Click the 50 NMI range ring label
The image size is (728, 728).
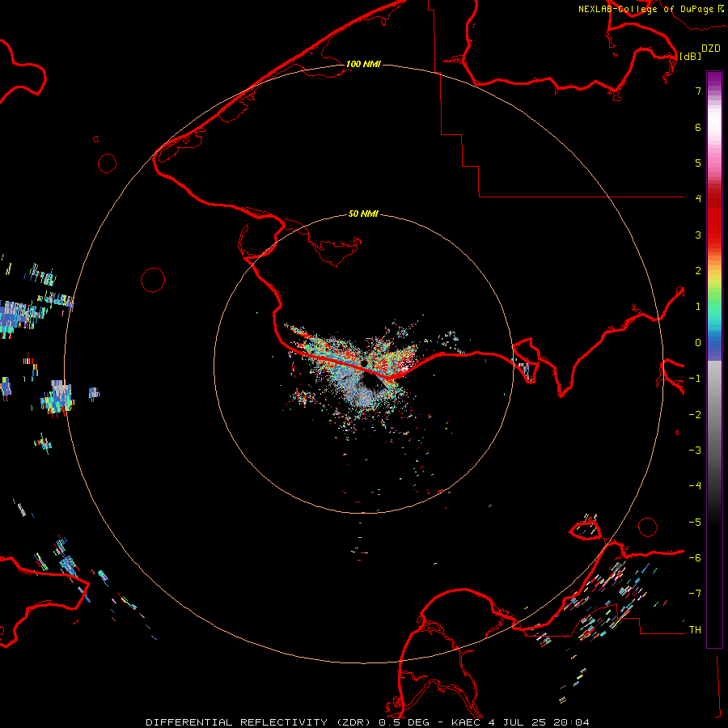(x=363, y=214)
